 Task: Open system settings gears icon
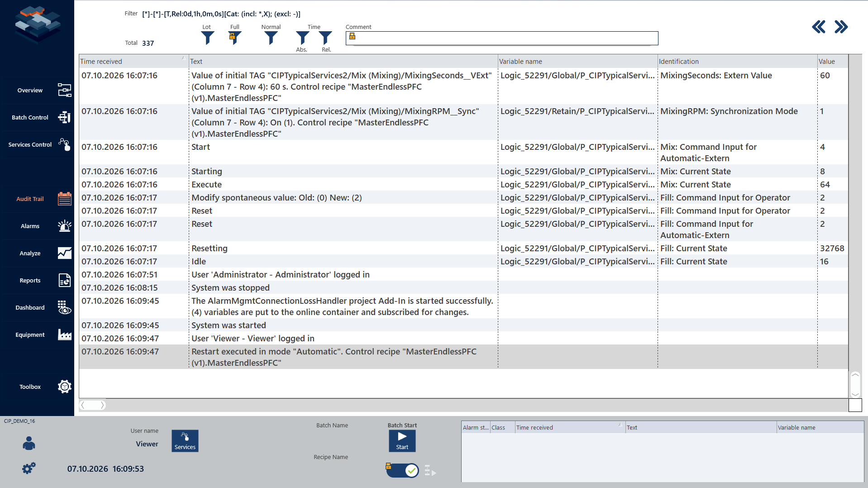29,468
